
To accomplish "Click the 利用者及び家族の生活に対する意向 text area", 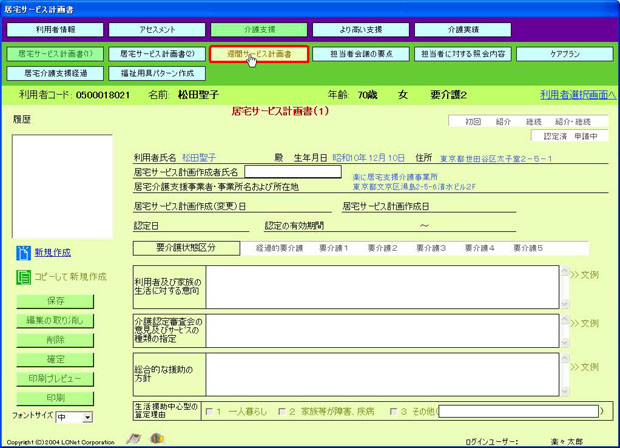I will click(382, 287).
